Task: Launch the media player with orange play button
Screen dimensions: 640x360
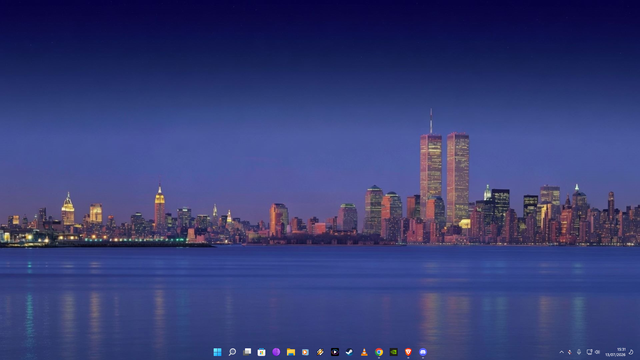Action: point(305,352)
